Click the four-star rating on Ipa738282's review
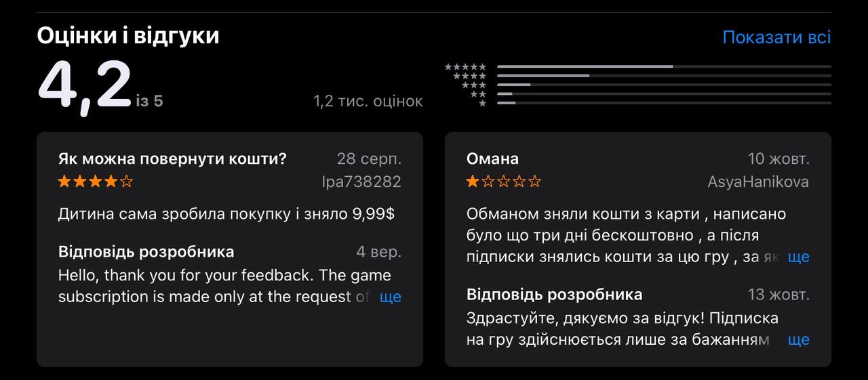868x380 pixels. (96, 182)
